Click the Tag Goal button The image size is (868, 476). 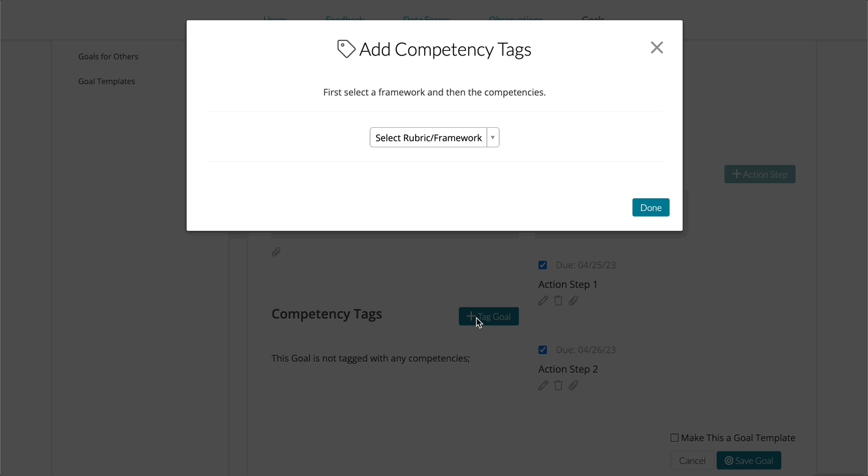[489, 316]
